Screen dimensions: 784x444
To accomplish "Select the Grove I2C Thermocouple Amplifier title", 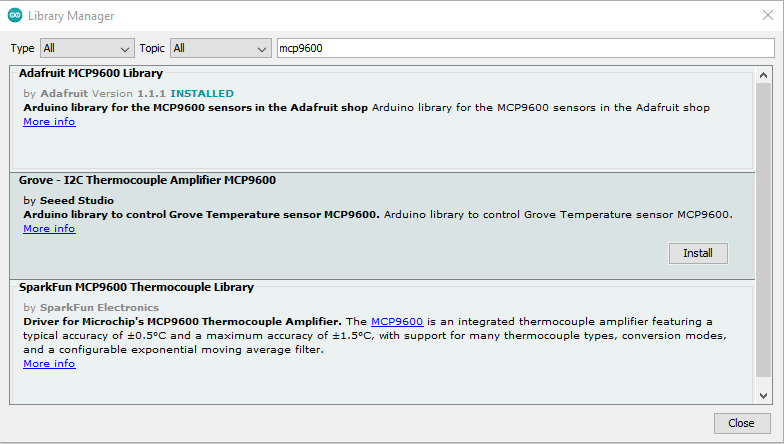I will coord(147,180).
